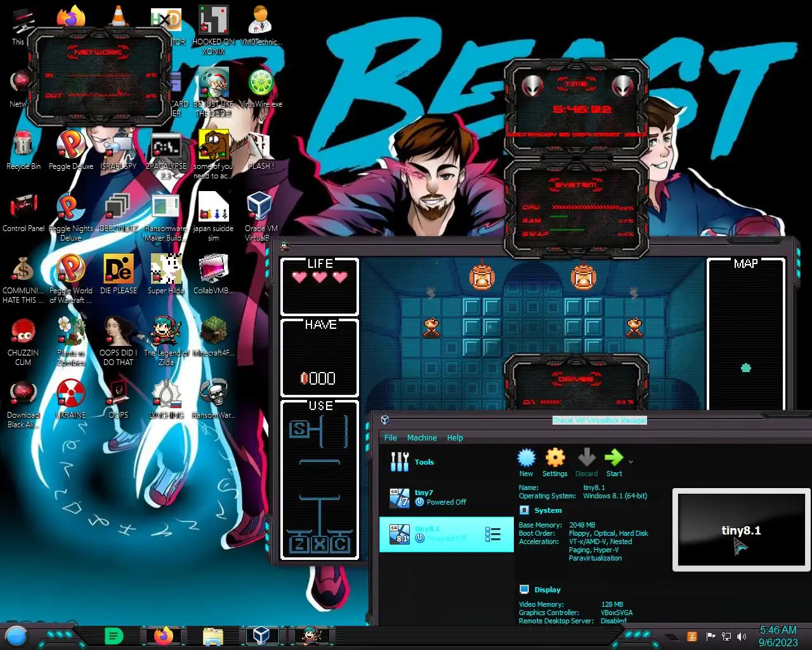Open the RansomWar... skull icon
The width and height of the screenshot is (812, 650).
[213, 399]
